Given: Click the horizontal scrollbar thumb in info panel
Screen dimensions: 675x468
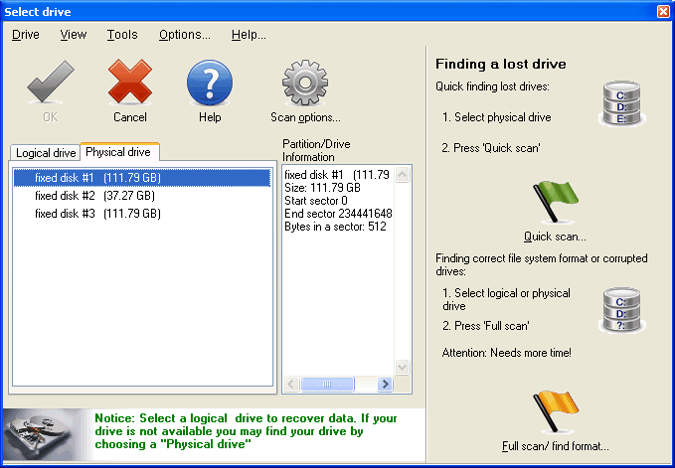Looking at the screenshot, I should coord(327,384).
